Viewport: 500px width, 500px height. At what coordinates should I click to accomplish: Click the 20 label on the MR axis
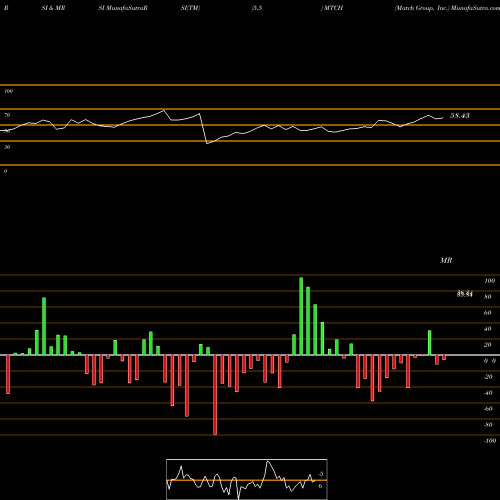click(x=488, y=345)
